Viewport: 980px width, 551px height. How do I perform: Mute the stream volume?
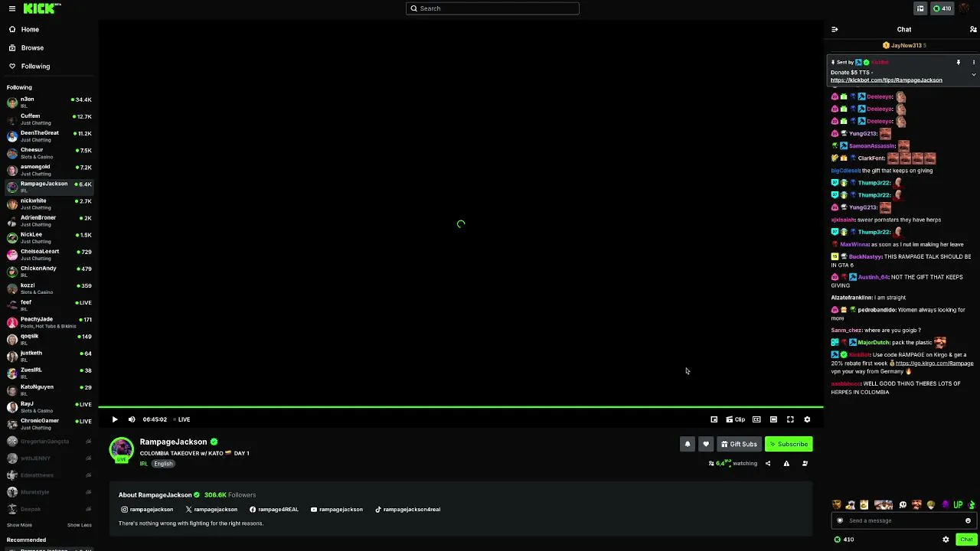(x=132, y=419)
